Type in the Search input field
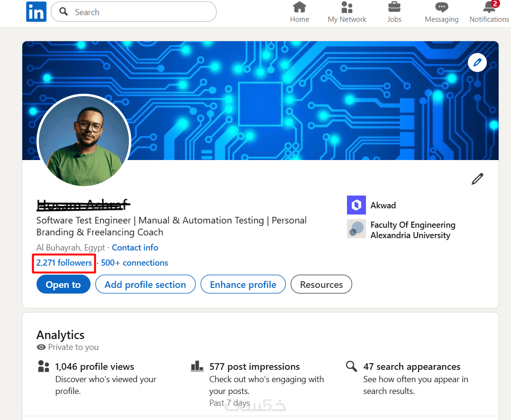The image size is (511, 420). (x=142, y=12)
